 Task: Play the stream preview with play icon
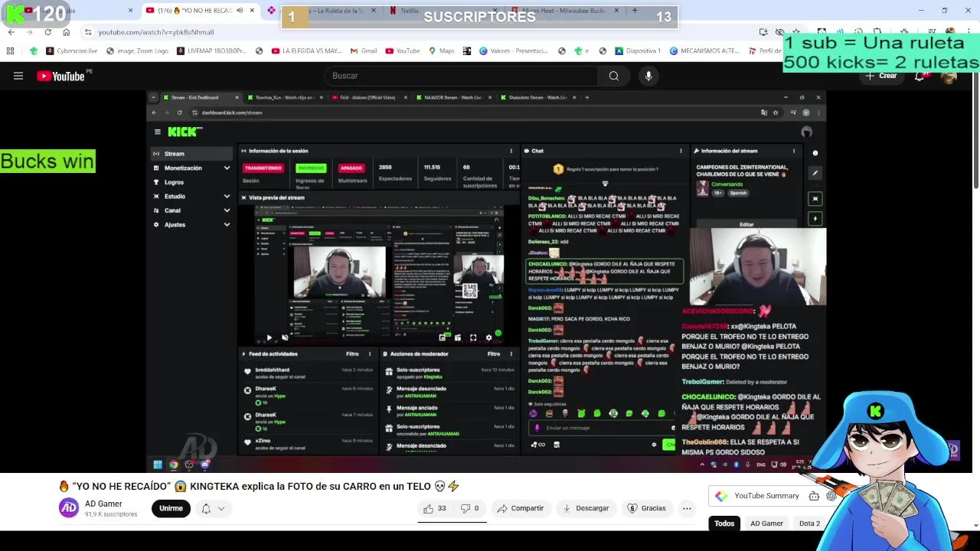click(x=269, y=337)
